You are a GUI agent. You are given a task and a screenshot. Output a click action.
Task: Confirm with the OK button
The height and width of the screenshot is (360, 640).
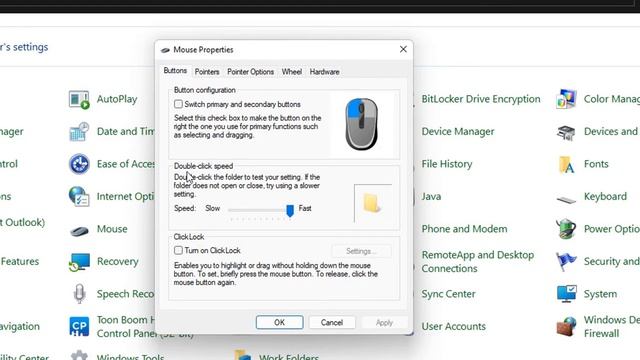(280, 322)
